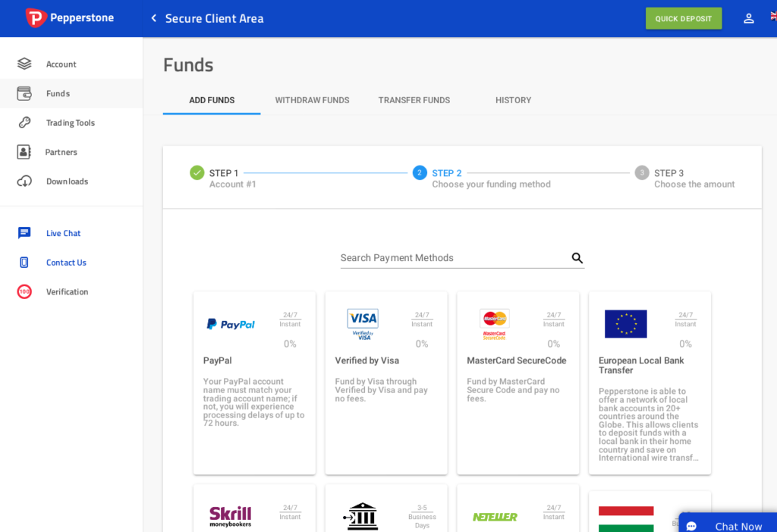Click the Verification 100 badge icon
This screenshot has height=532, width=777.
24,291
